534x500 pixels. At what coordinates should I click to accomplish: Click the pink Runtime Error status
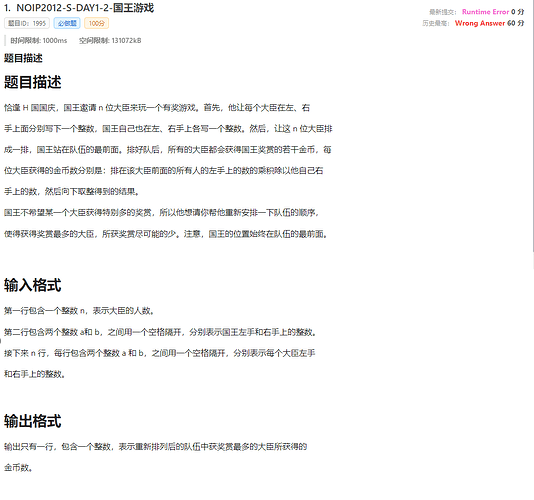485,12
